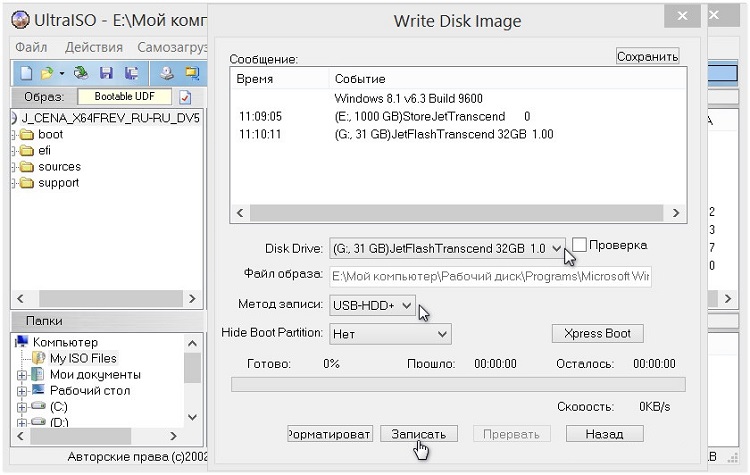
Task: Click the Мои документы icon
Action: click(x=38, y=374)
